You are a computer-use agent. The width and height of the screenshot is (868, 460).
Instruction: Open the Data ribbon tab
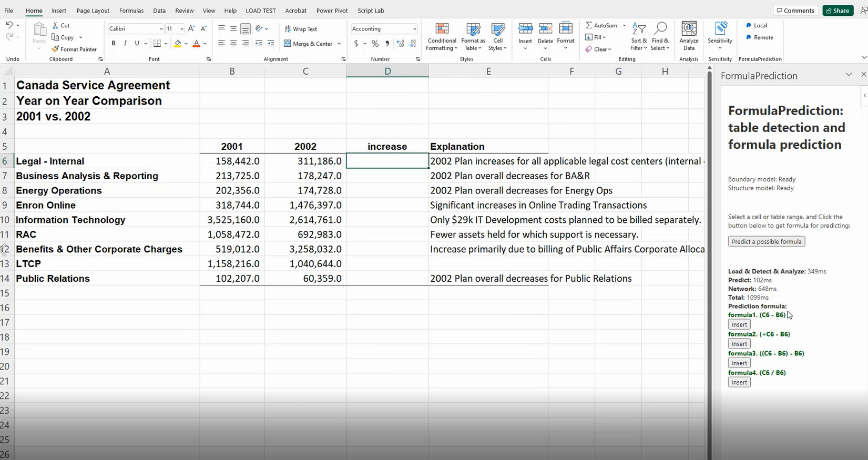pos(159,11)
